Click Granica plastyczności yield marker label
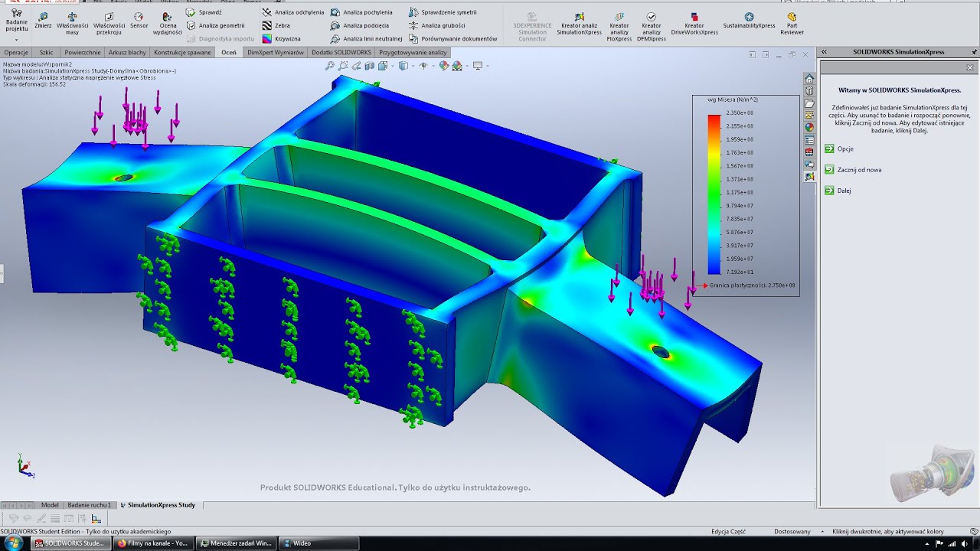Viewport: 980px width, 551px height. pos(750,285)
